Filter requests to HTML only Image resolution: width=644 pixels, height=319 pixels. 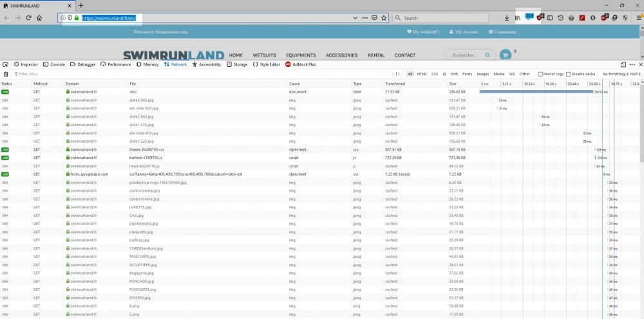point(422,74)
